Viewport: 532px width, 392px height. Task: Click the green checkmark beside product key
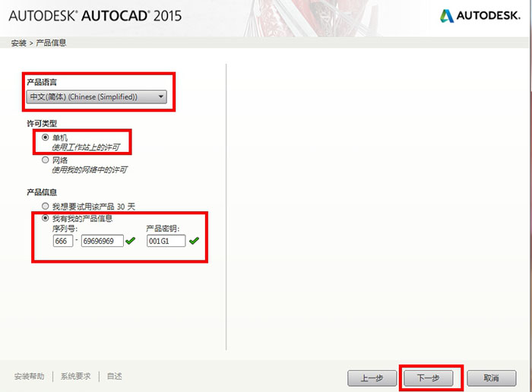pyautogui.click(x=194, y=241)
